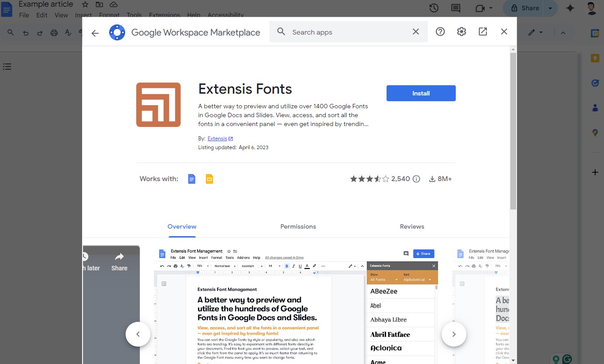This screenshot has width=604, height=364.
Task: Open the Keep side panel
Action: pyautogui.click(x=595, y=58)
